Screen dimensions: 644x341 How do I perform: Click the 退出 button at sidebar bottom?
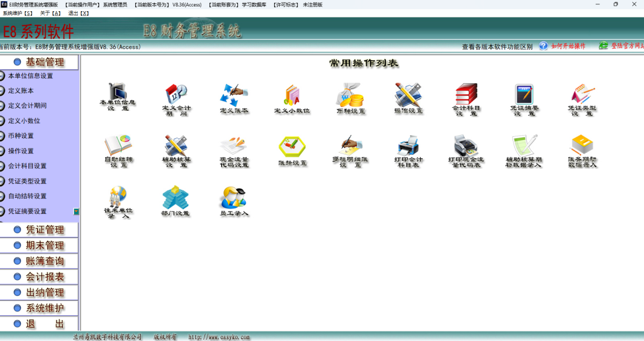(x=45, y=324)
